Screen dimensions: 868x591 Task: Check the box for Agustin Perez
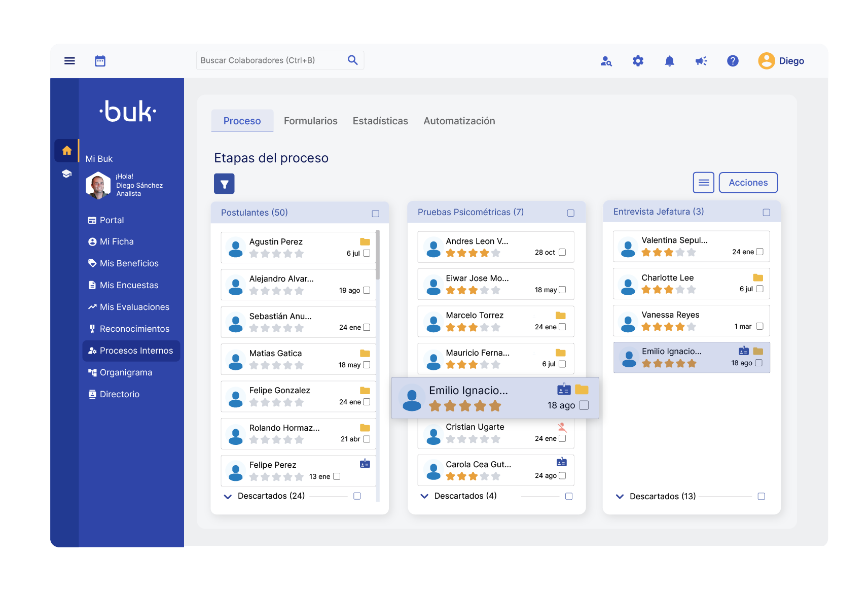tap(367, 253)
